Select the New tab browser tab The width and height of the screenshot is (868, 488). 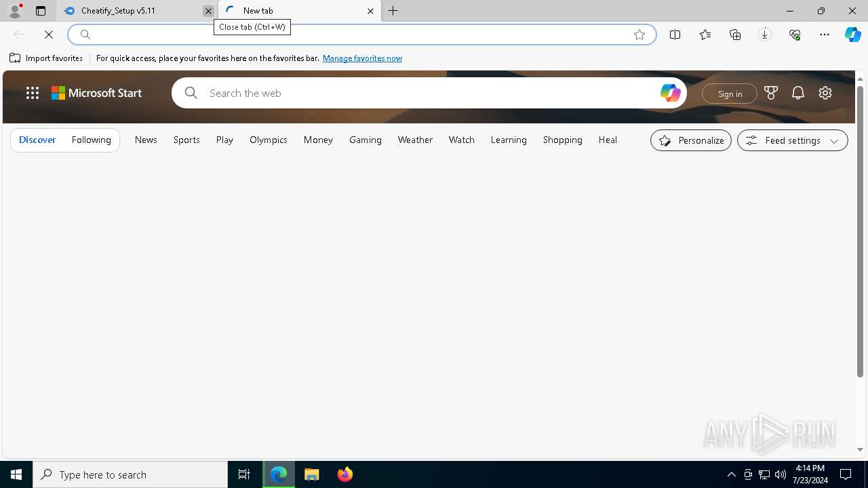point(300,11)
